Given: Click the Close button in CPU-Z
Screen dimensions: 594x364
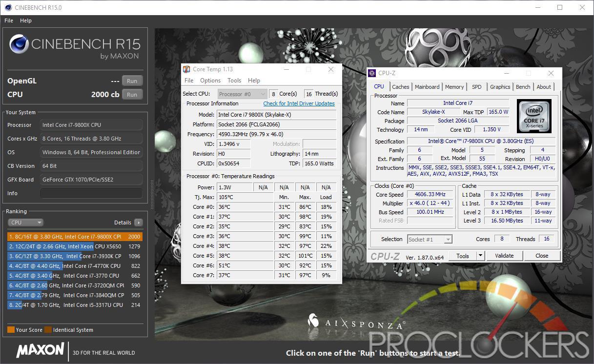Looking at the screenshot, I should [542, 256].
